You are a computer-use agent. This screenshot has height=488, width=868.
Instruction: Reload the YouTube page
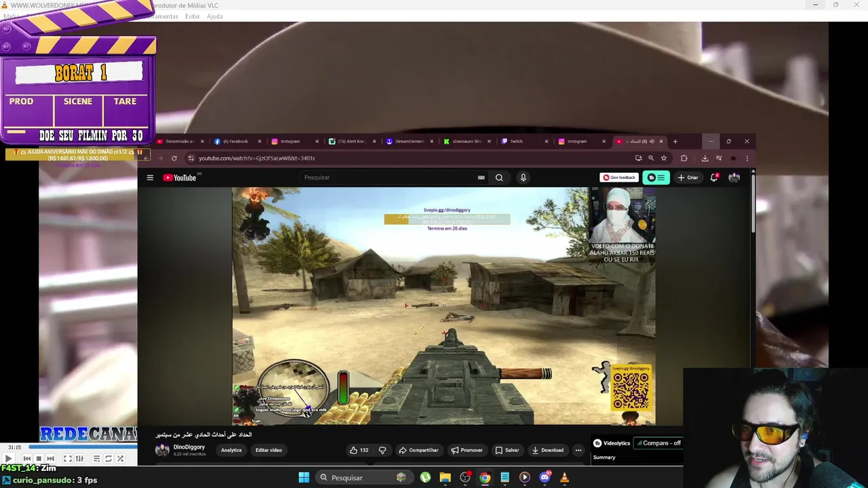[x=174, y=158]
